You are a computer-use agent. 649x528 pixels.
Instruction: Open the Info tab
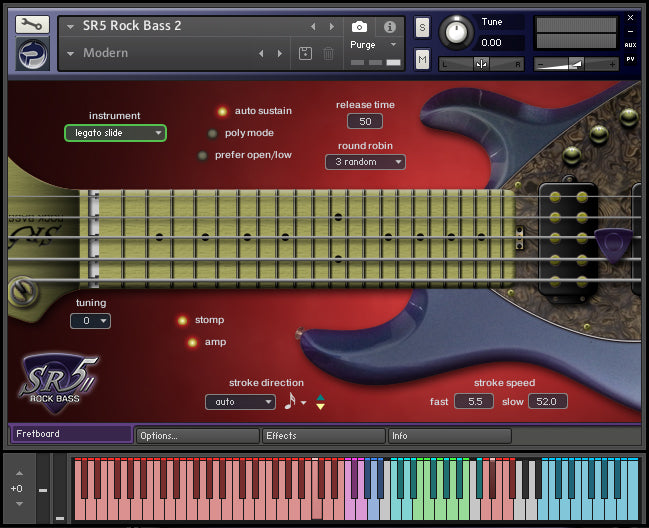click(449, 436)
